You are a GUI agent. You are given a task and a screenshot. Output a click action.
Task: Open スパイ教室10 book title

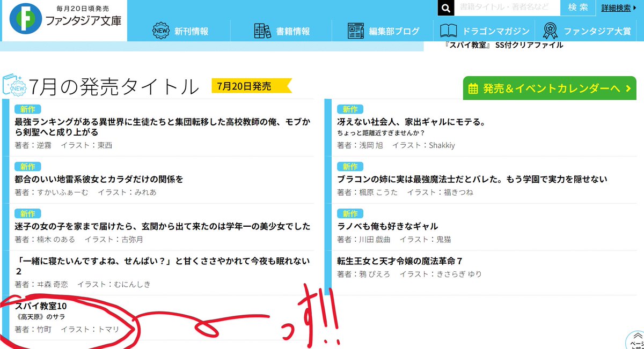[40, 306]
